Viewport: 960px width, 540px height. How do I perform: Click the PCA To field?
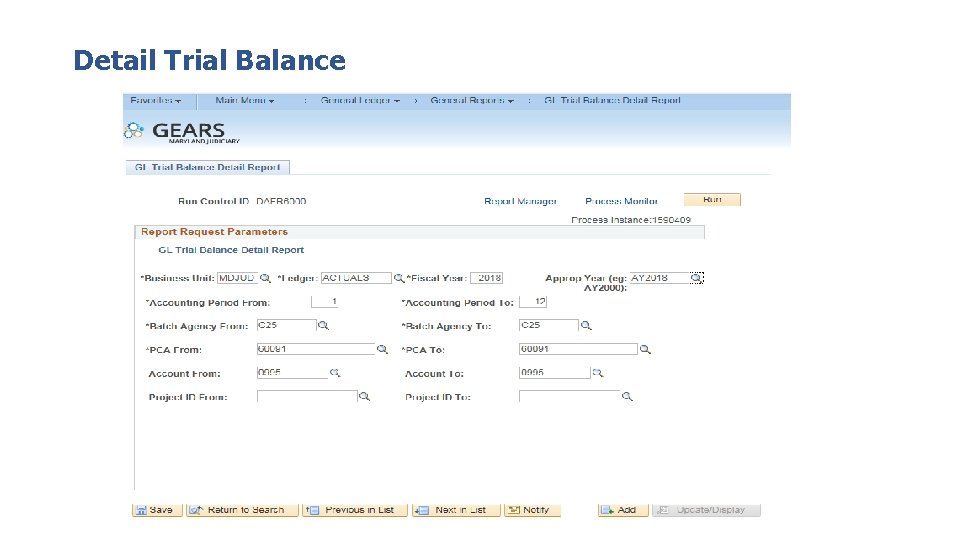pyautogui.click(x=578, y=349)
